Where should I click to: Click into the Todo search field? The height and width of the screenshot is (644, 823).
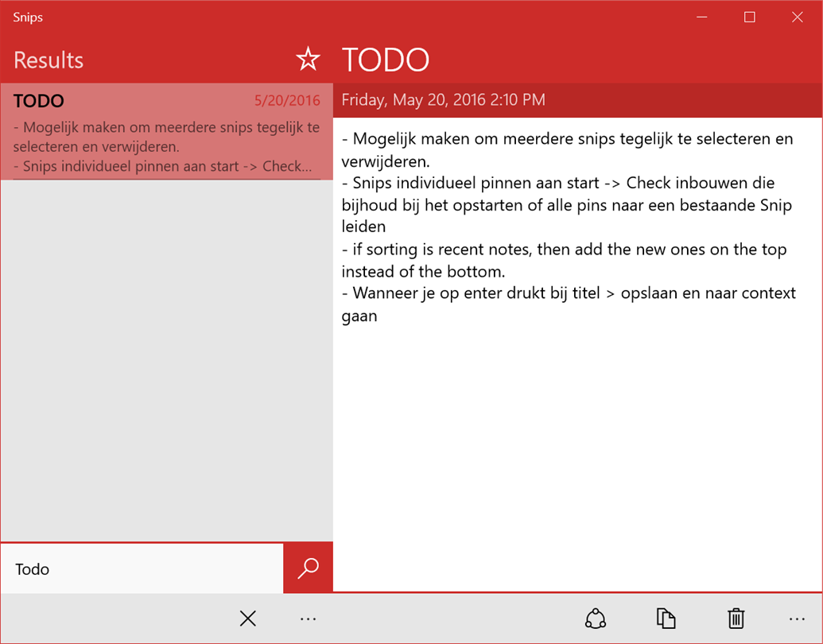coord(142,569)
